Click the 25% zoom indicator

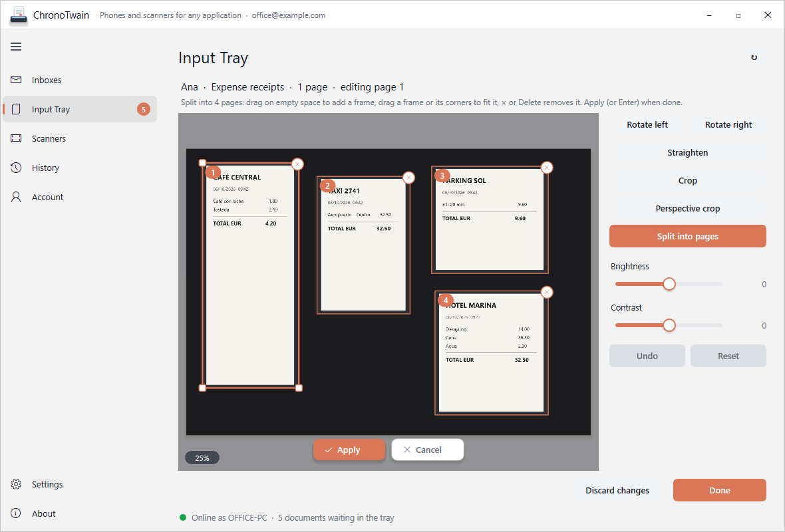[x=202, y=458]
